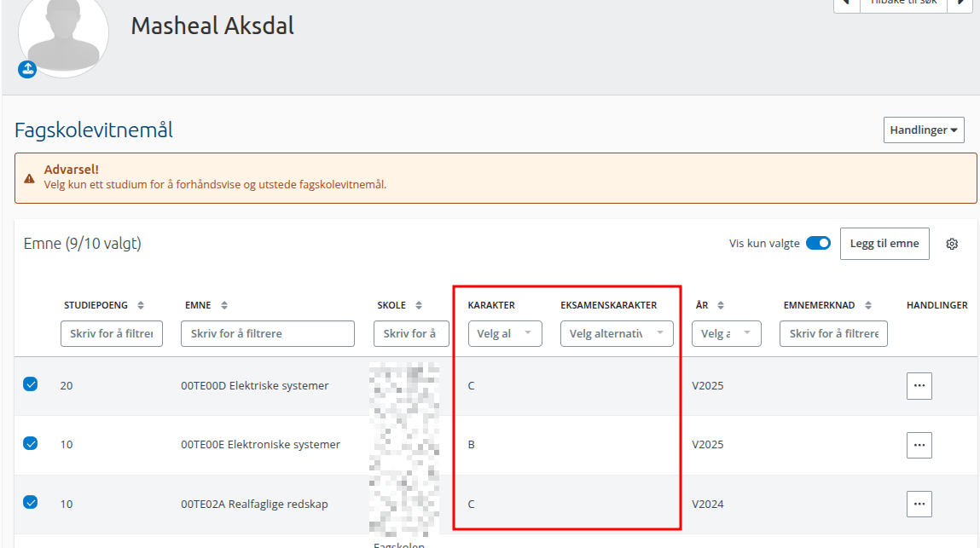980x548 pixels.
Task: Click the HANDLINGER column header
Action: pyautogui.click(x=937, y=305)
